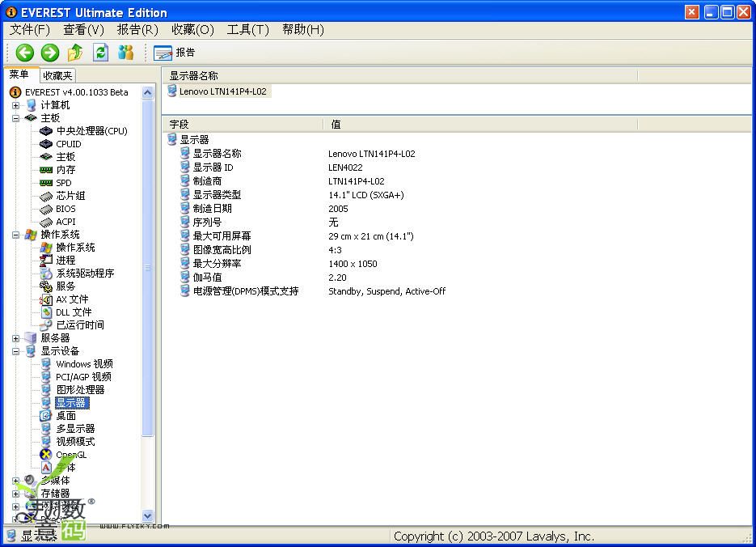Click the 1400 x 1050 resolution value
The image size is (756, 547).
(x=353, y=264)
